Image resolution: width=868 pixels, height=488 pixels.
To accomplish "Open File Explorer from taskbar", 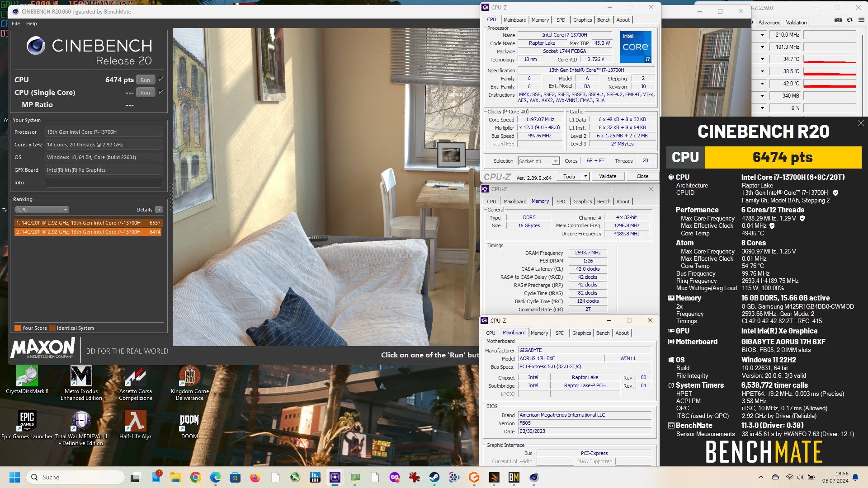I will [x=175, y=477].
